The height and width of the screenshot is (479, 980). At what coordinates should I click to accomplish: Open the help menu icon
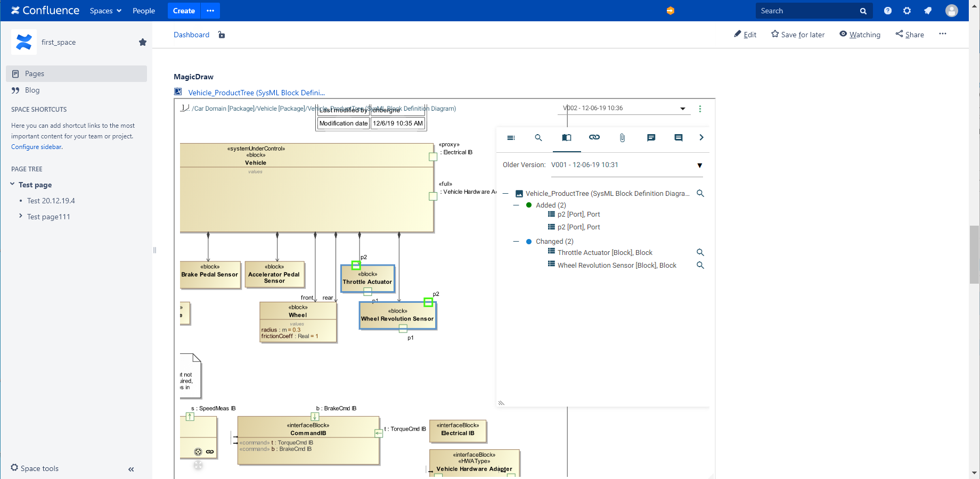click(887, 11)
